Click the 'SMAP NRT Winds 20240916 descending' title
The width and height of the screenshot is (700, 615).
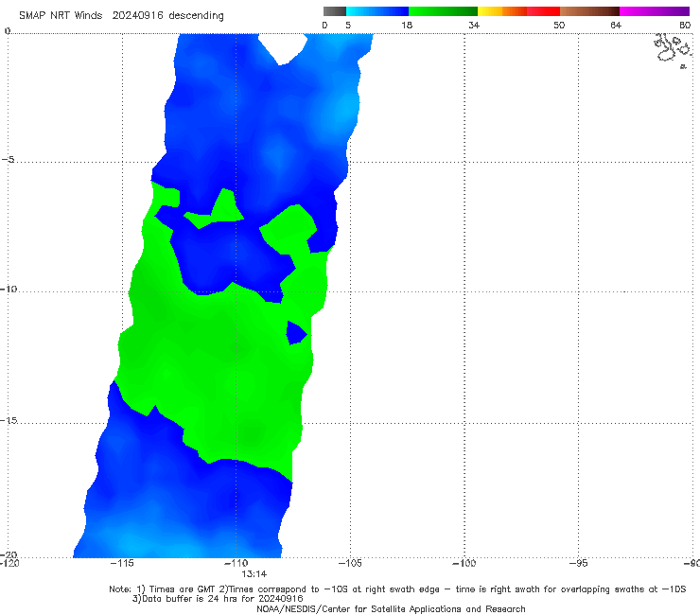tap(121, 15)
